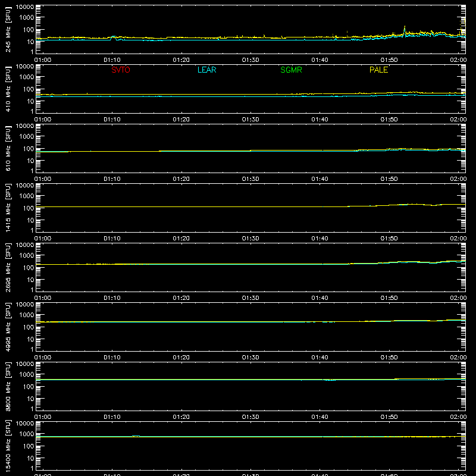Click the 15400 MHz [SFU] axis label
Viewport: 476px width, 476px height.
(x=8, y=446)
